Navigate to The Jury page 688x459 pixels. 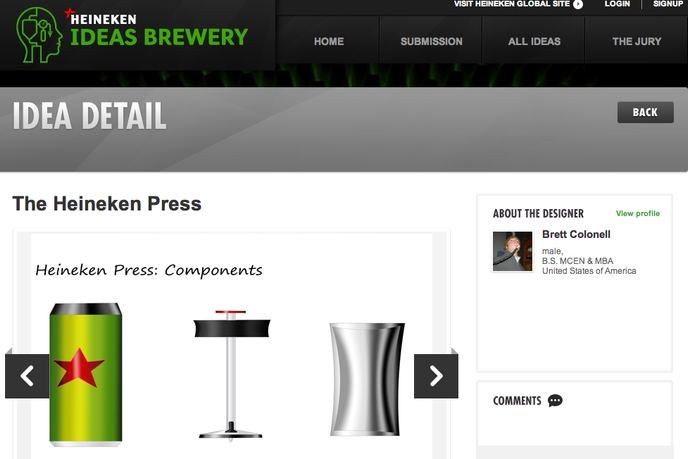pyautogui.click(x=637, y=42)
